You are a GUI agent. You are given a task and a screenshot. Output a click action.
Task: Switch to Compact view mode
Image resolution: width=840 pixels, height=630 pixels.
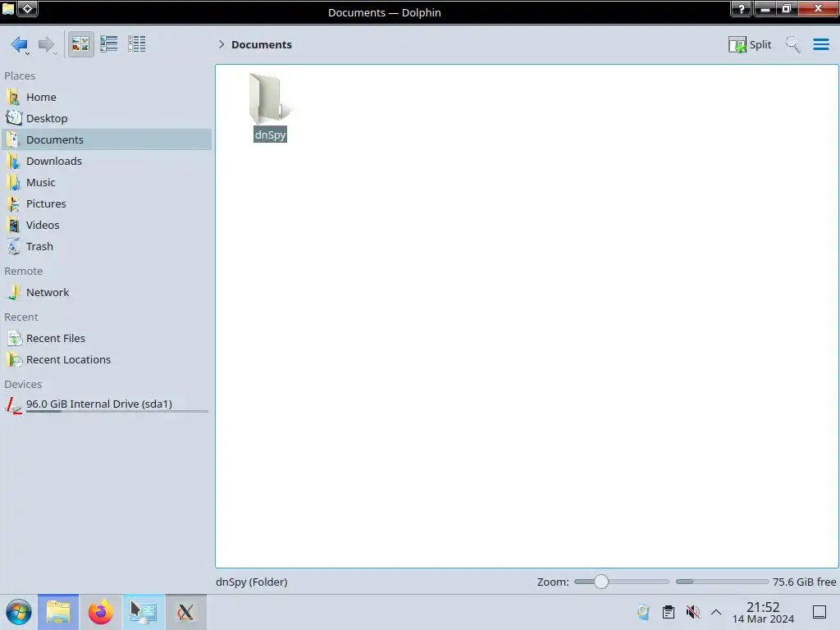point(109,44)
